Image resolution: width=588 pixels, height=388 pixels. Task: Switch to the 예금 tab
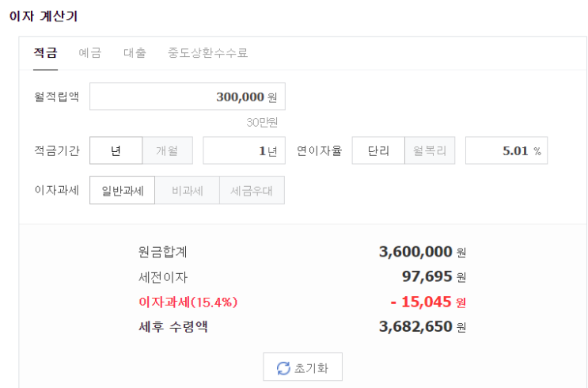pos(89,53)
